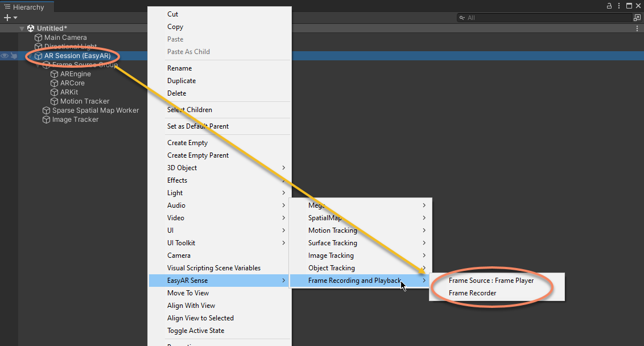Screen dimensions: 644x346
Task: Select Frame Source : Frame Player
Action: 491,281
